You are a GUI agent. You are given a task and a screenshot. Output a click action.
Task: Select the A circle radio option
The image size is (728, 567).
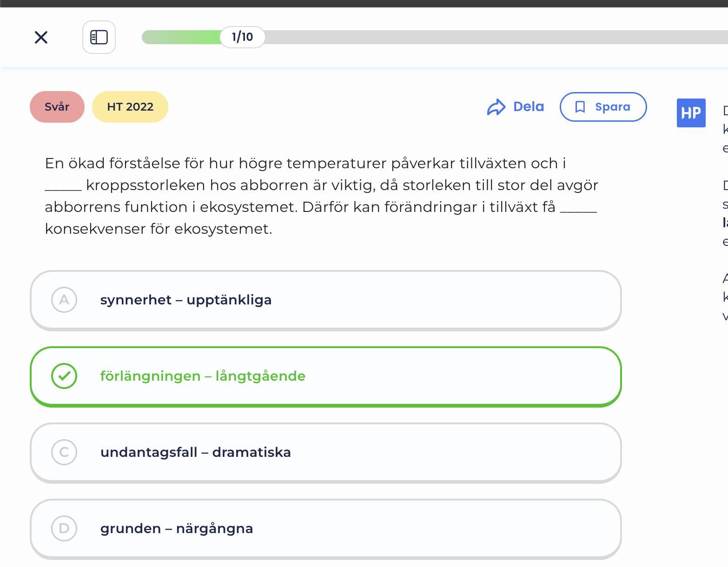pos(64,300)
